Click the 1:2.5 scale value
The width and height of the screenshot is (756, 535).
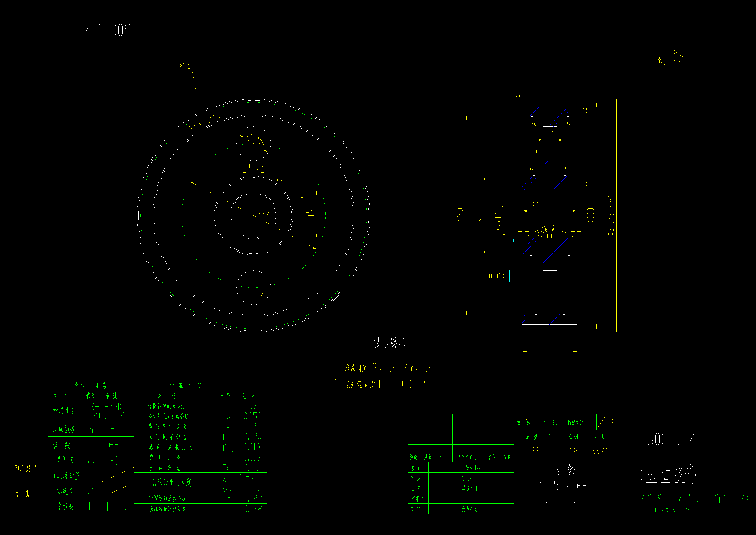point(576,451)
